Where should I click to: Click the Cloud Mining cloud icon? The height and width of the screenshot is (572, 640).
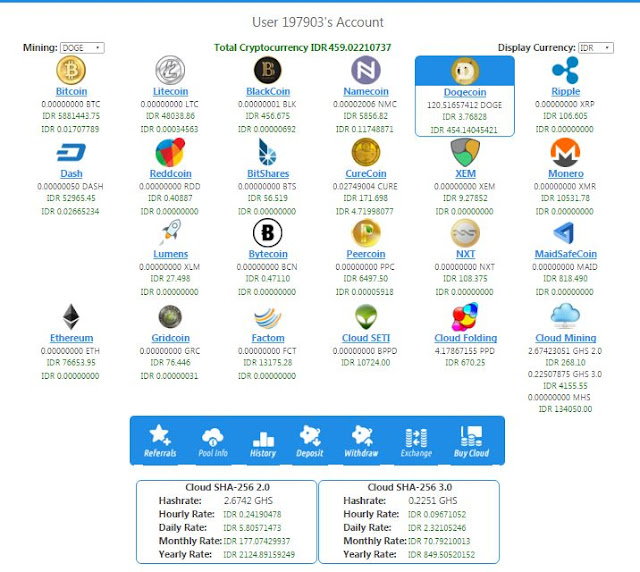565,316
